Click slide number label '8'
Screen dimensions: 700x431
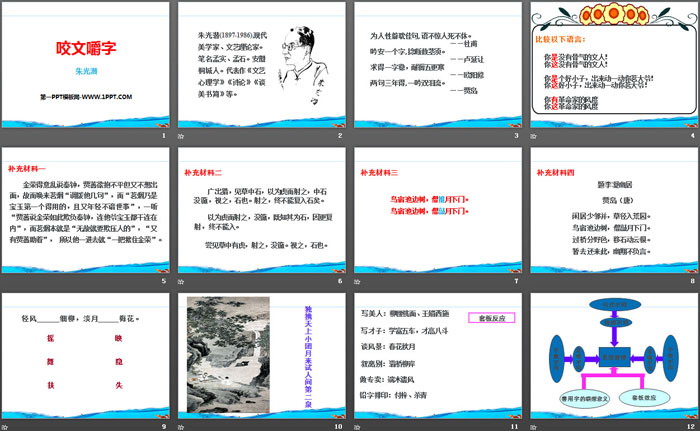[693, 281]
